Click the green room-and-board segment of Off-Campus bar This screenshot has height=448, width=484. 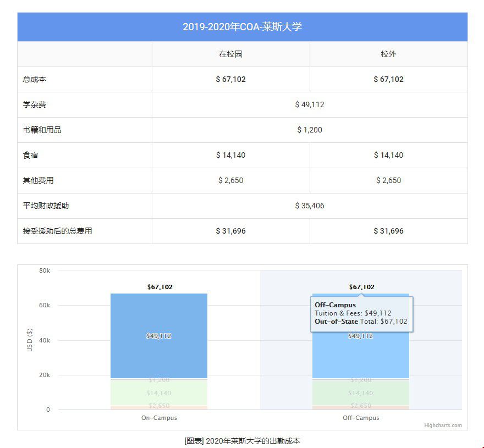(x=361, y=393)
